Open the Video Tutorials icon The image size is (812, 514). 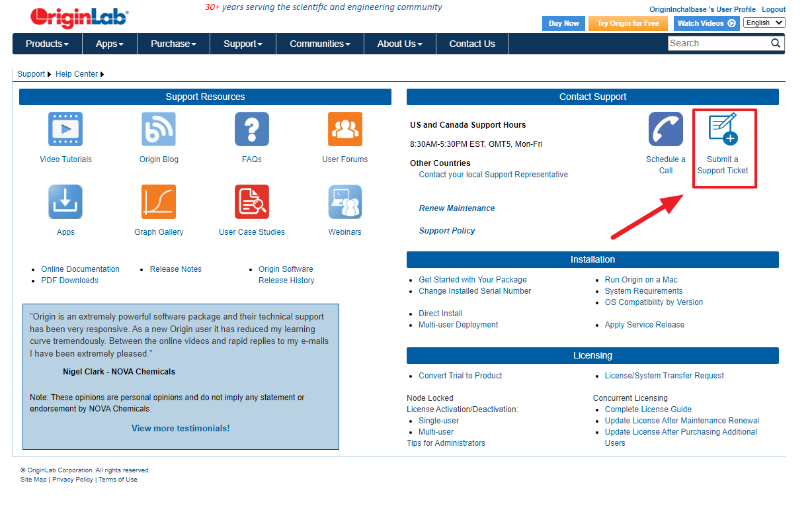tap(65, 129)
